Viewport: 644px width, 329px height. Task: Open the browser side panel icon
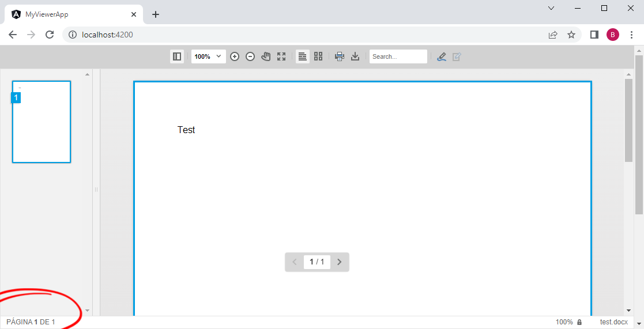click(594, 35)
